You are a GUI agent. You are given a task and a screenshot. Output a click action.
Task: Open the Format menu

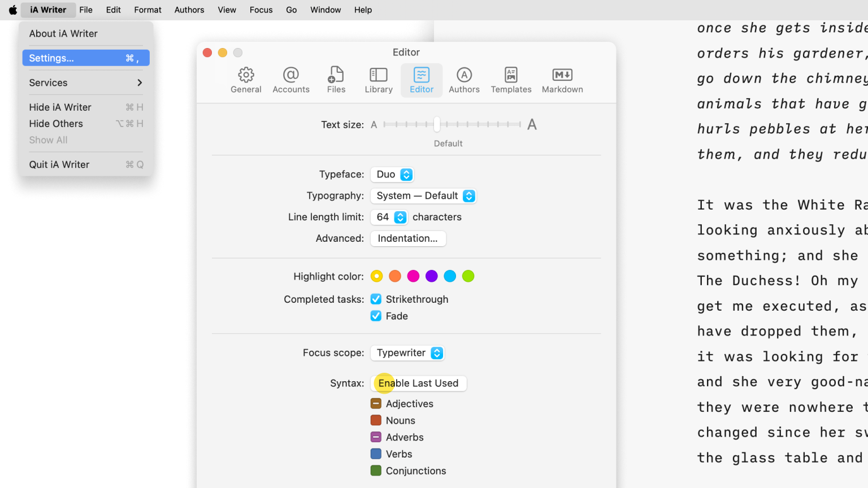147,10
